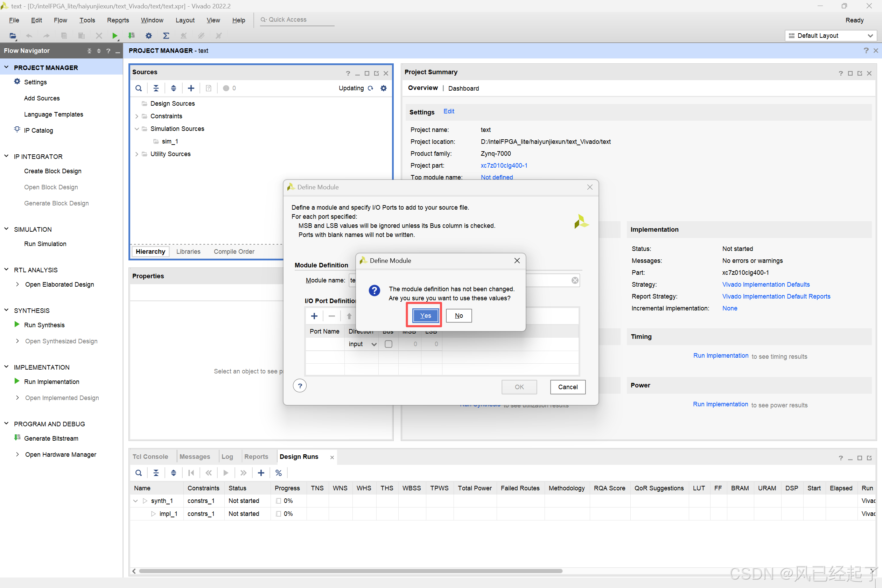Clear the Module name field with the X icon
This screenshot has width=882, height=588.
[574, 280]
